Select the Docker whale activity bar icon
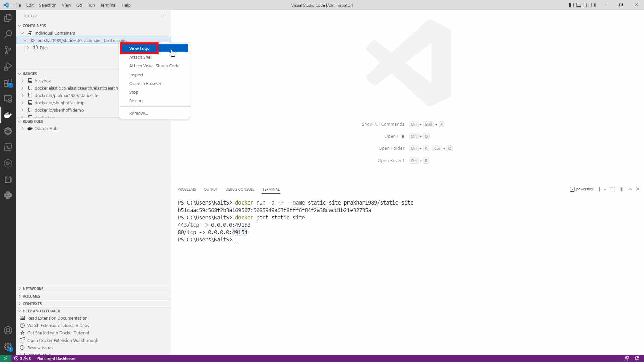The height and width of the screenshot is (362, 644). 8,115
